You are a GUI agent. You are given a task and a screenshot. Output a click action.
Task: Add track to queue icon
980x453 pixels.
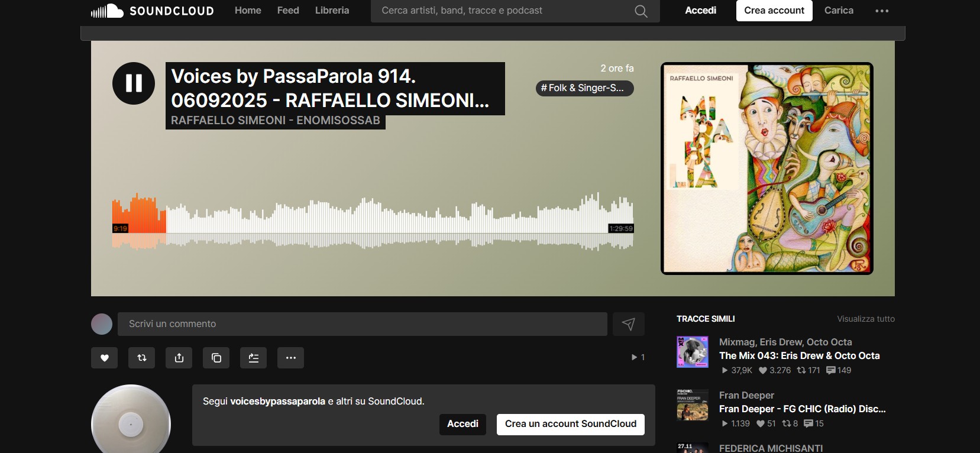pyautogui.click(x=254, y=358)
